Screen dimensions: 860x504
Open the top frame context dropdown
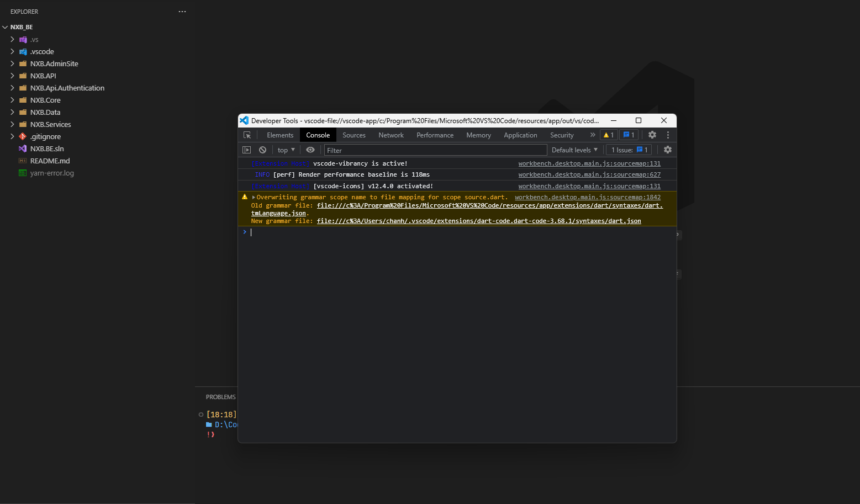[x=286, y=150]
